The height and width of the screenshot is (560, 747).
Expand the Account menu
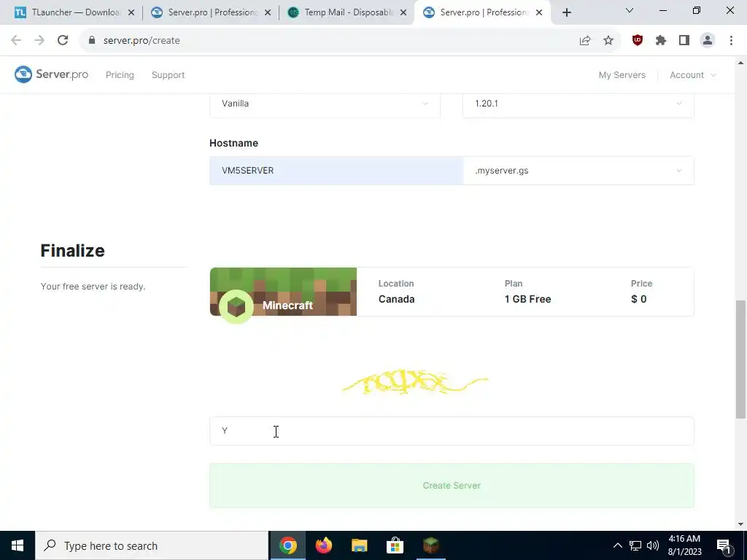693,75
